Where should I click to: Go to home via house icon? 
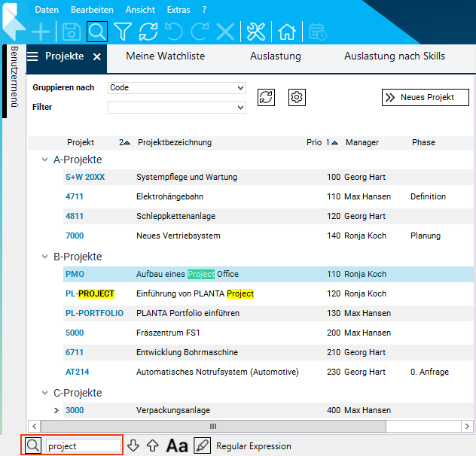click(286, 32)
